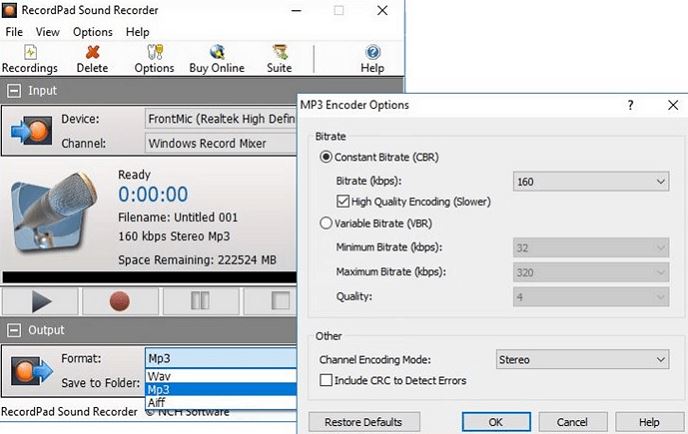Choose Mp3 in the Format list
Screen dimensions: 688x434
click(x=221, y=389)
